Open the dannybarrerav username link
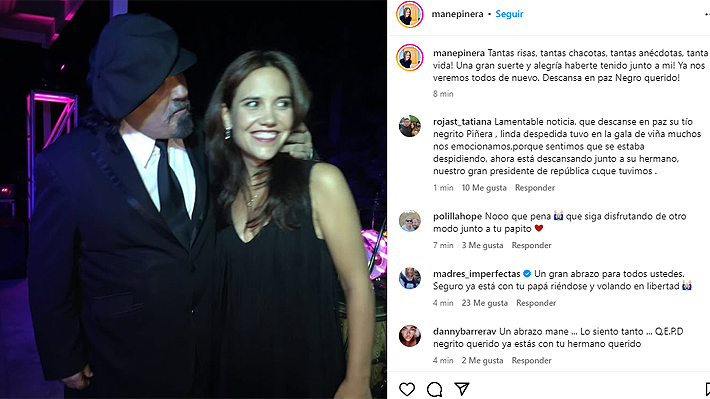The width and height of the screenshot is (710, 399). [x=465, y=332]
